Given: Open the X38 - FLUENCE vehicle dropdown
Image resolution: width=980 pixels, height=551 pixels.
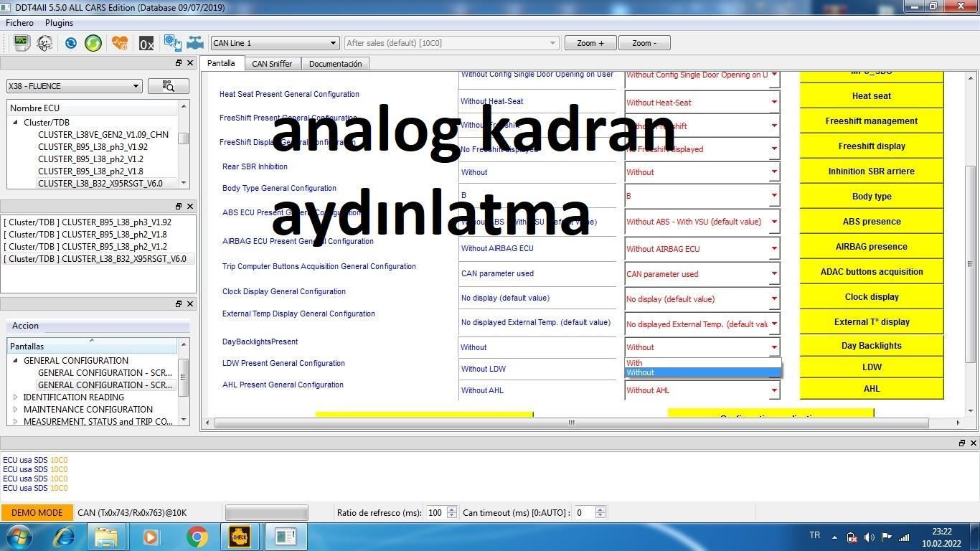Looking at the screenshot, I should (x=73, y=86).
